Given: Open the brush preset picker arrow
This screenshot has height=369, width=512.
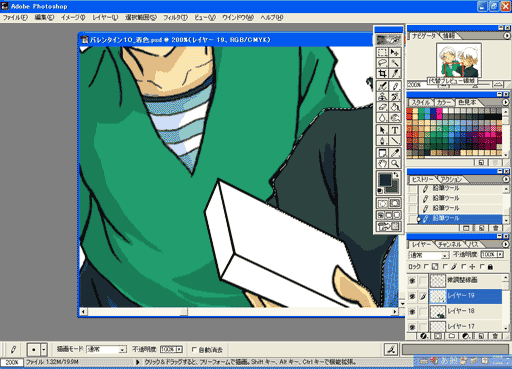Looking at the screenshot, I should [x=44, y=350].
